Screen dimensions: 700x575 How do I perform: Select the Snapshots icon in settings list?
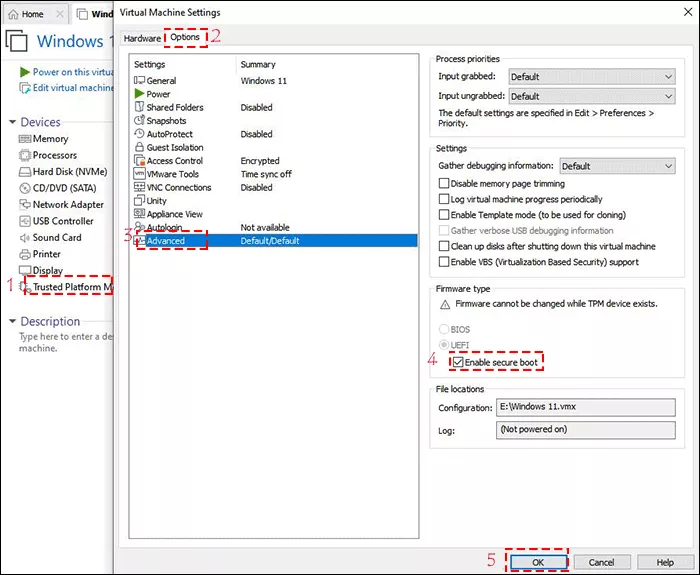click(x=139, y=121)
